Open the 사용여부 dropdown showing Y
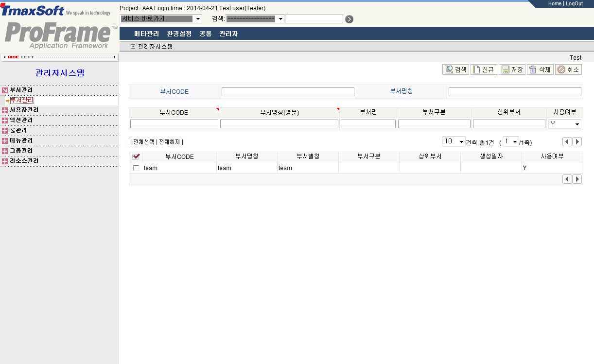The image size is (594, 364). click(x=576, y=124)
